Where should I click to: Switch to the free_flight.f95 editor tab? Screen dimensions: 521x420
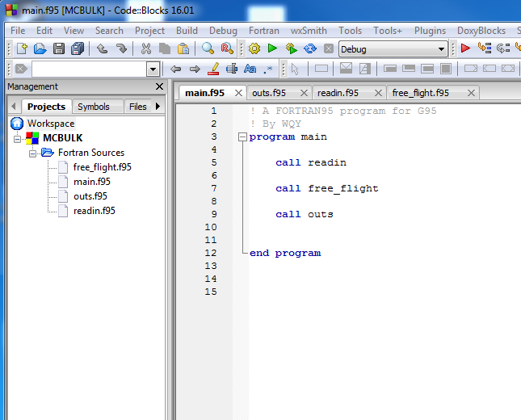[x=420, y=93]
